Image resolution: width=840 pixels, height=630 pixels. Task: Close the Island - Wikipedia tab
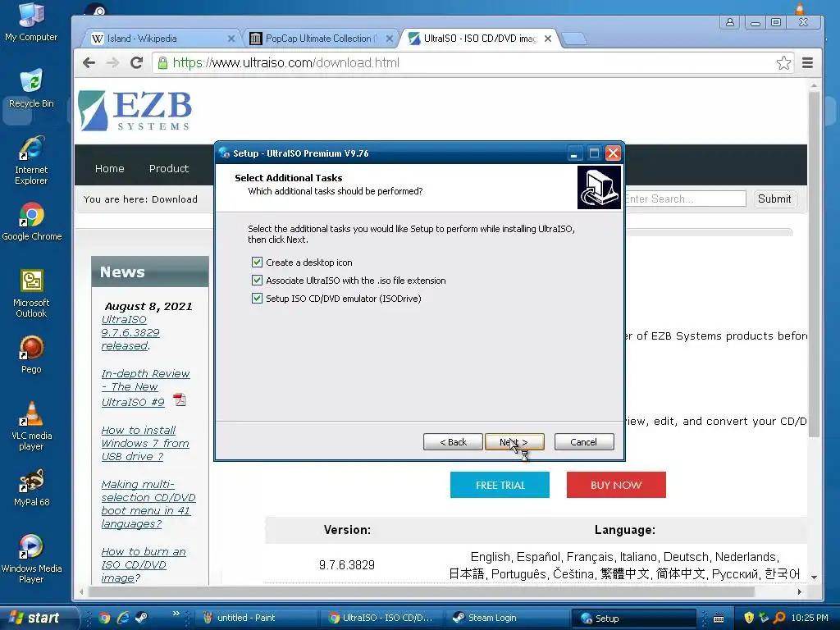point(231,39)
